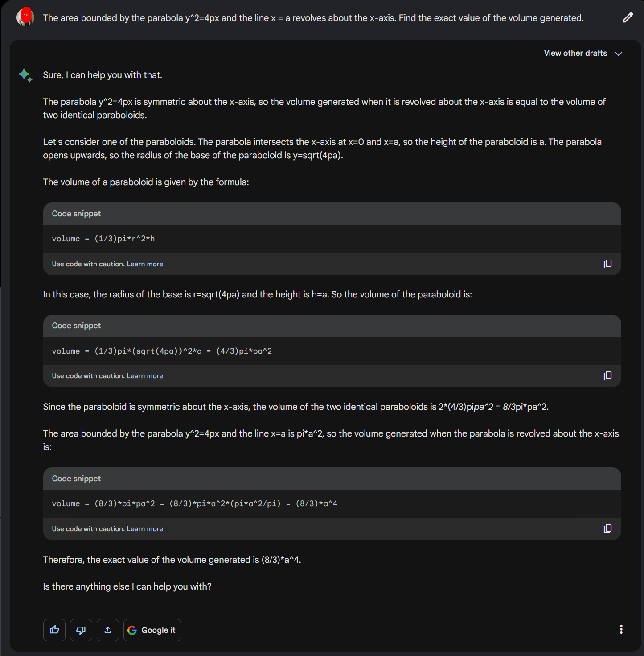The height and width of the screenshot is (656, 644).
Task: Open Learn more link under second snippet
Action: pos(145,376)
